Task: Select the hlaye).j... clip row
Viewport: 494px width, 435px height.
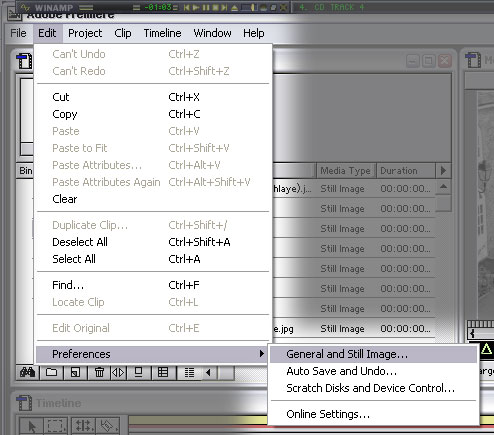Action: coord(354,189)
